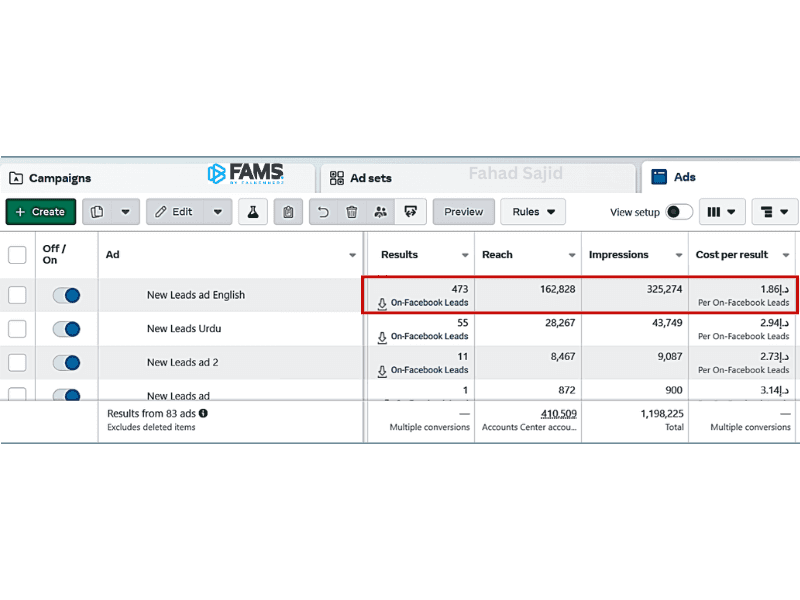
Task: Click lead icon in New Leads ad English row
Action: [x=382, y=304]
